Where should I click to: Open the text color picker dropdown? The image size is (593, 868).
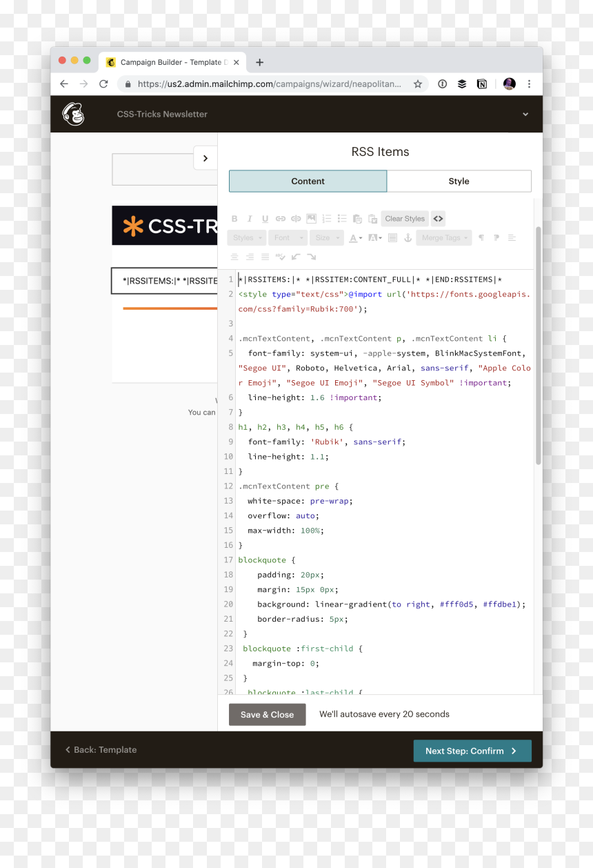click(x=356, y=238)
